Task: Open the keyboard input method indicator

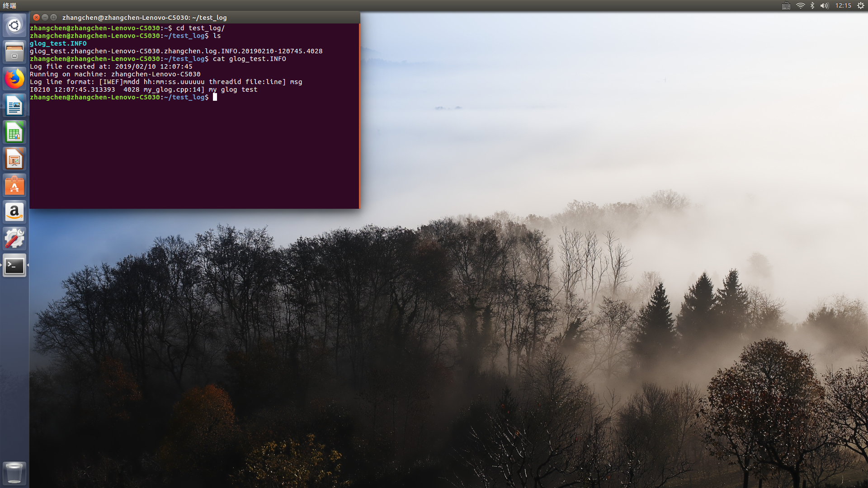Action: [x=786, y=6]
